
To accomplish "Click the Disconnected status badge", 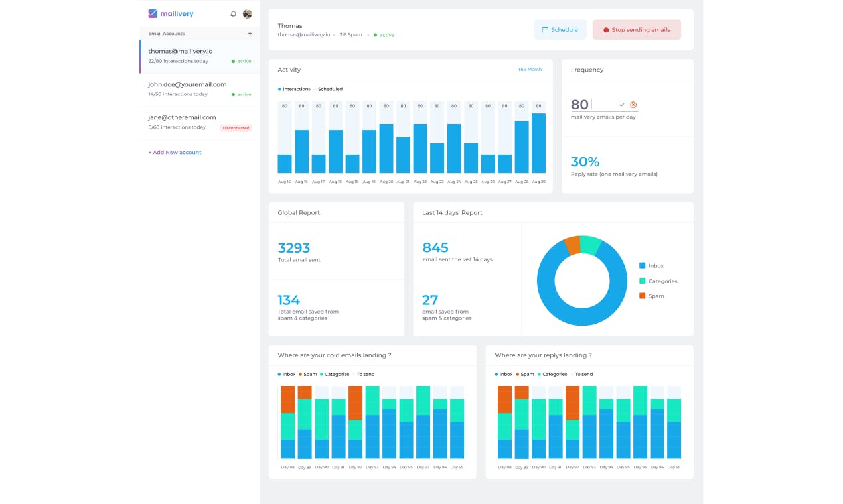I will point(236,128).
